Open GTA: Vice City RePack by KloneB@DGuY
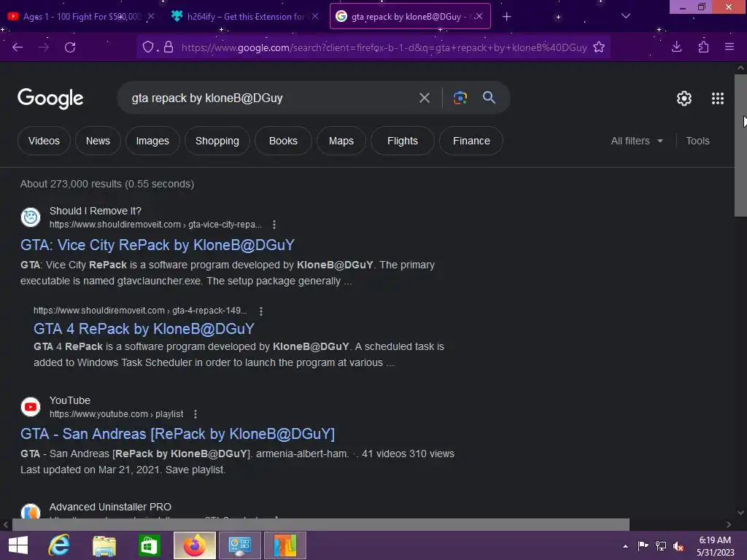 click(158, 245)
